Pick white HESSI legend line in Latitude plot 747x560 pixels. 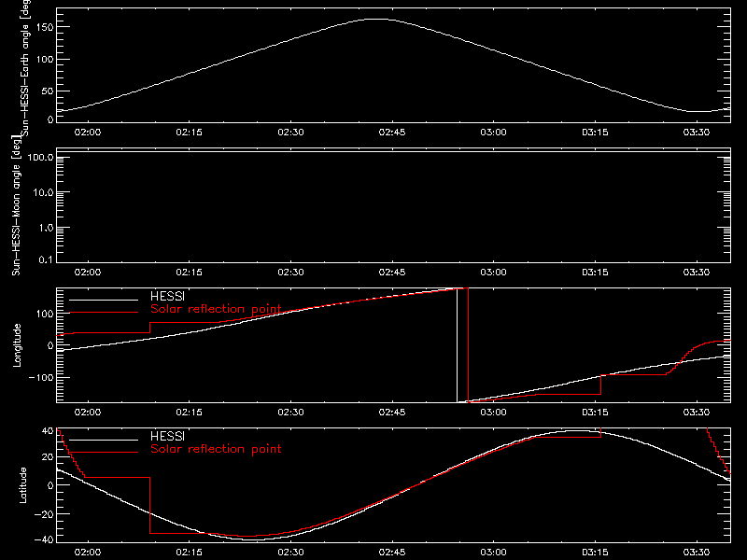pyautogui.click(x=104, y=440)
